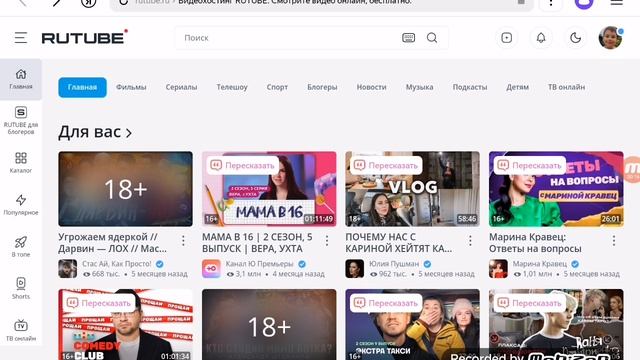Click Пересказать on Марина Кравец video
640x360 pixels.
(530, 165)
